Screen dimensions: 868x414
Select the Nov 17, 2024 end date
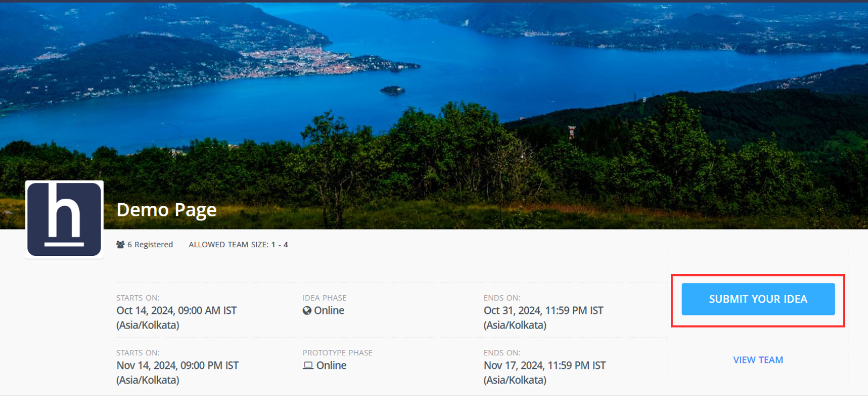point(544,366)
